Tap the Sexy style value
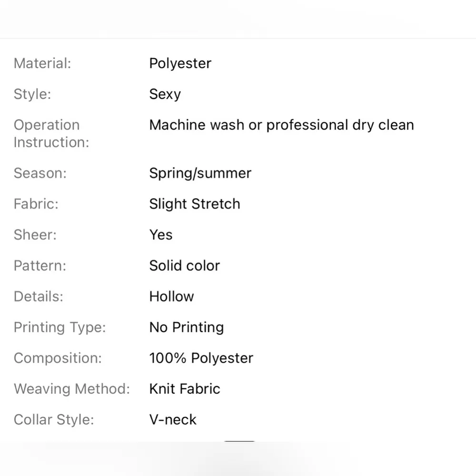Screen dimensions: 476x476 [x=165, y=94]
